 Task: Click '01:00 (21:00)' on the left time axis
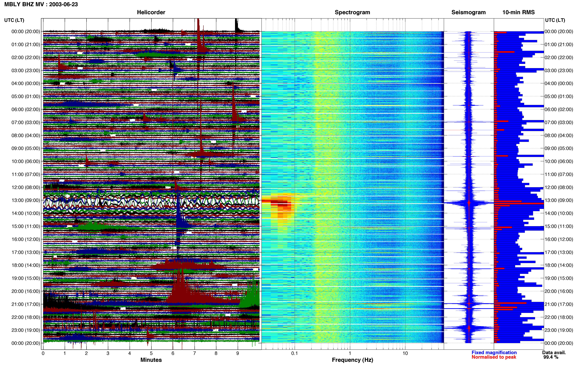click(x=26, y=45)
